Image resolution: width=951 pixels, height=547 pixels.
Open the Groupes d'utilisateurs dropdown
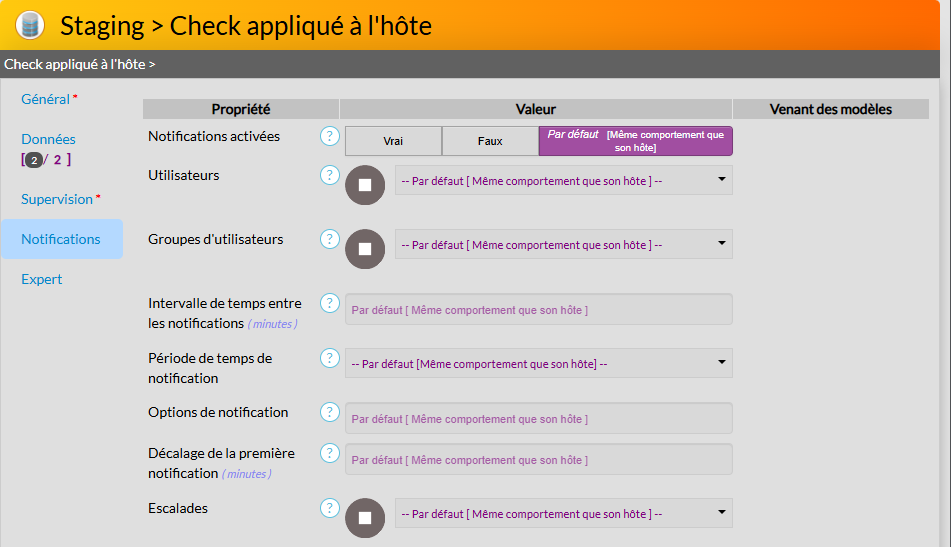pyautogui.click(x=563, y=244)
